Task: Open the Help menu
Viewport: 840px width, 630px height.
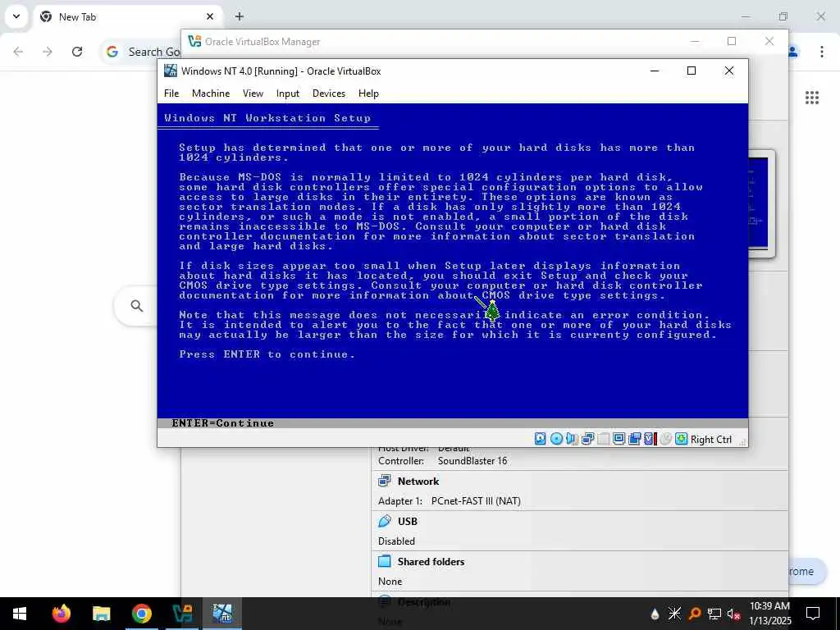Action: pyautogui.click(x=368, y=94)
